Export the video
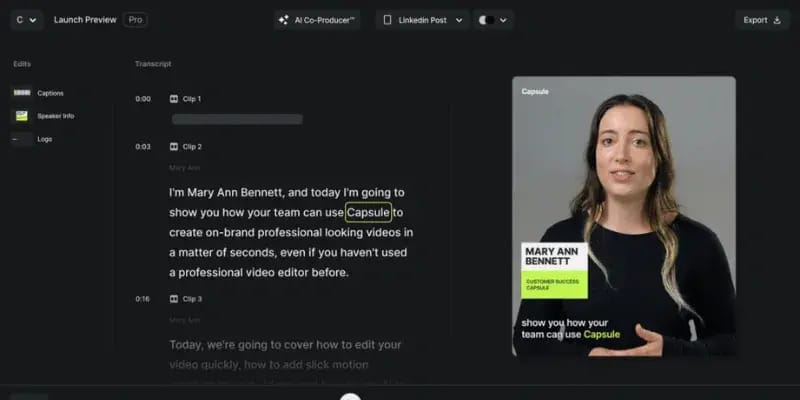 762,20
